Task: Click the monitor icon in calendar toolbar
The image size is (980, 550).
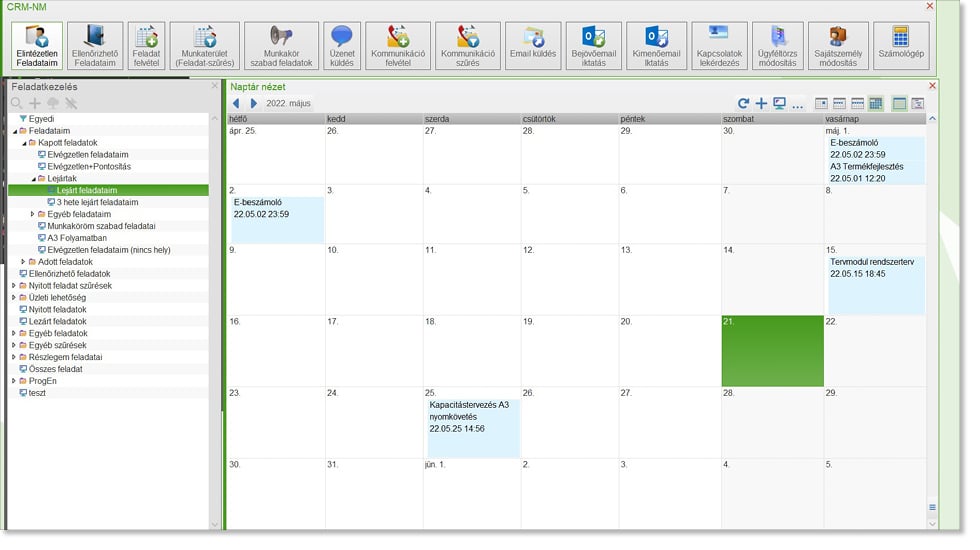Action: tap(779, 104)
